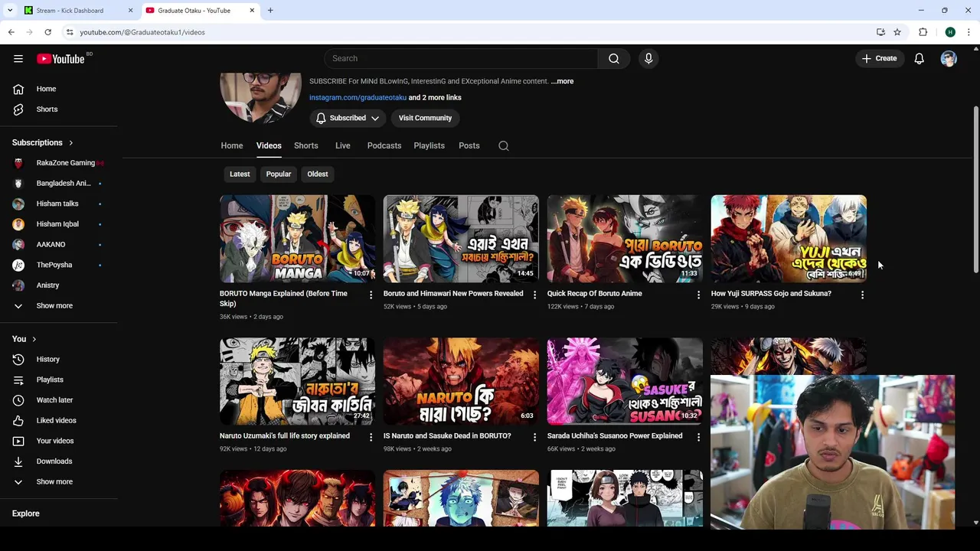Open options for Sarada Uchiha's Susanoo Power
Screen dimensions: 980x551
pyautogui.click(x=698, y=437)
